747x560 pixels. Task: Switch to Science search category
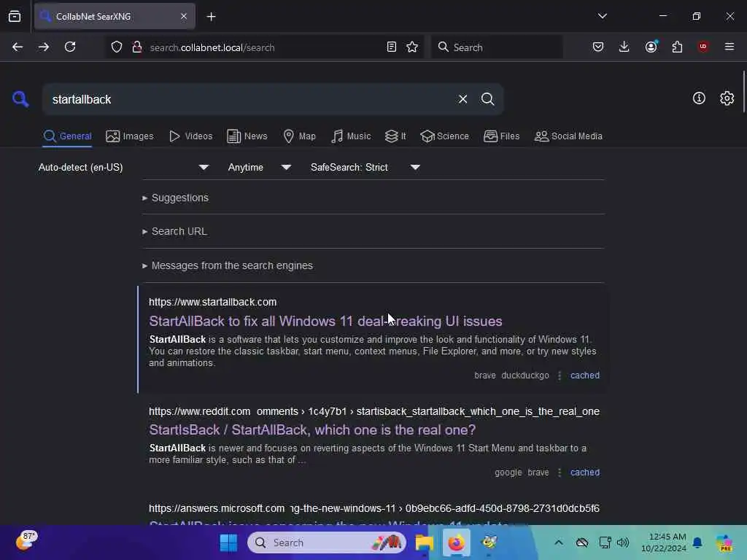444,136
